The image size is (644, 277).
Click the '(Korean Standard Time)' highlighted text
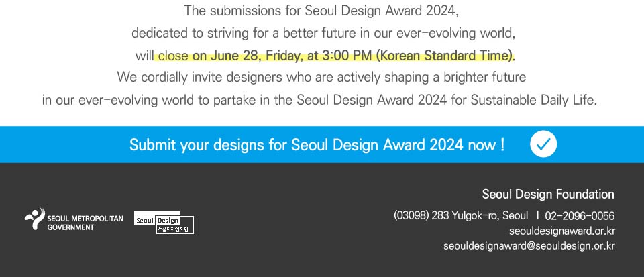[x=445, y=56]
